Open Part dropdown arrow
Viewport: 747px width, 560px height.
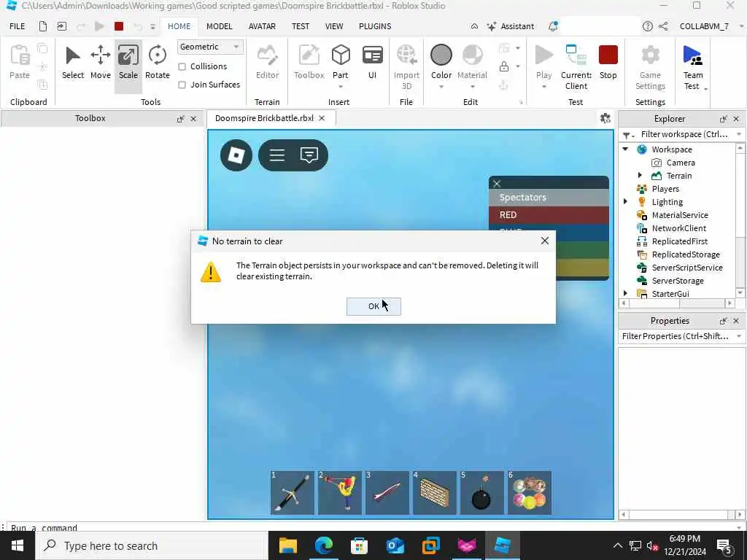341,87
